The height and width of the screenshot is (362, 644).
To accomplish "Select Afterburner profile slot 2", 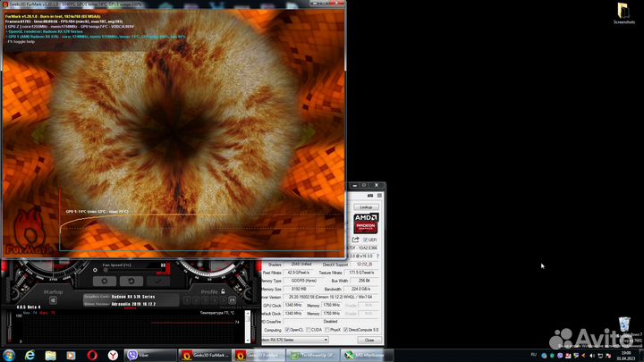I will (196, 300).
